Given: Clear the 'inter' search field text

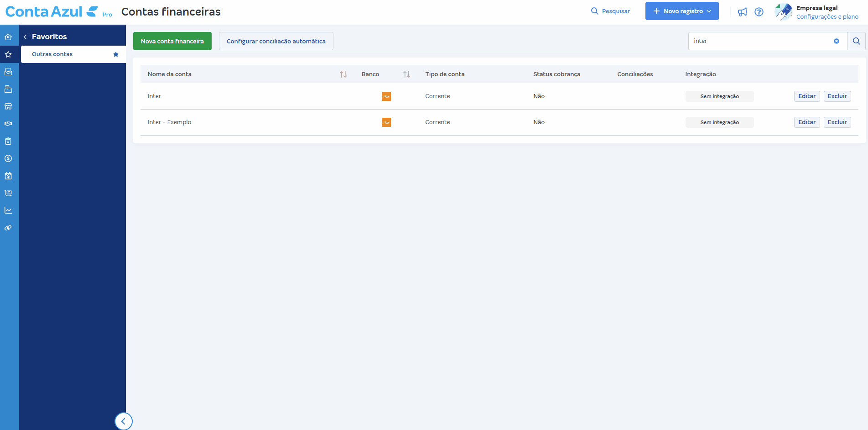Looking at the screenshot, I should pos(837,41).
